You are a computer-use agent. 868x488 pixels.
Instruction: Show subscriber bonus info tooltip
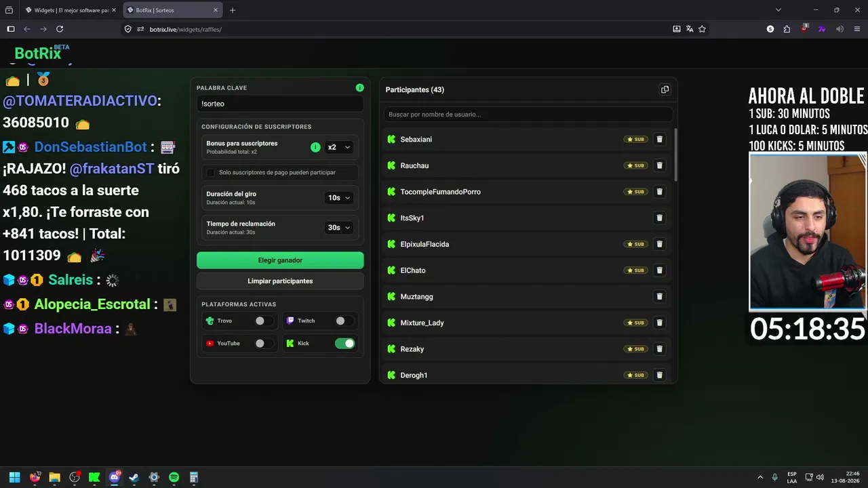(315, 147)
